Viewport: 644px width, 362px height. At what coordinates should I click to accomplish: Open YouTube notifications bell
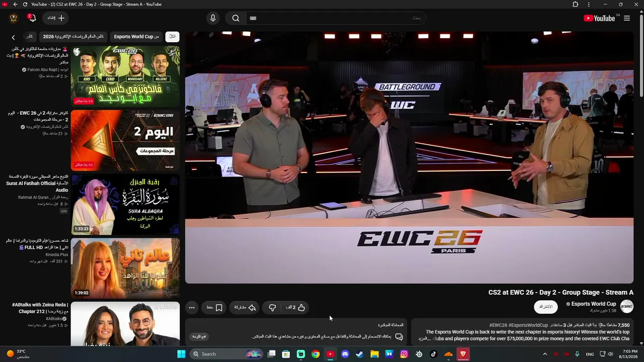point(32,18)
